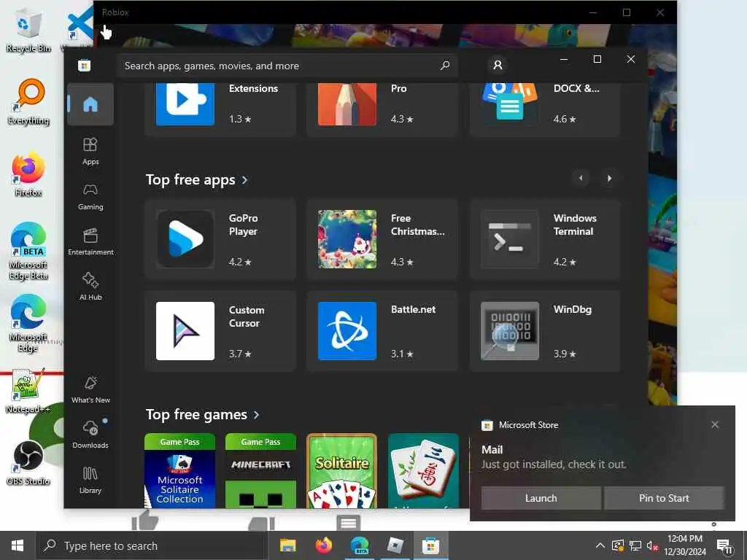The height and width of the screenshot is (560, 747).
Task: Switch to Roblox from taskbar
Action: click(395, 545)
